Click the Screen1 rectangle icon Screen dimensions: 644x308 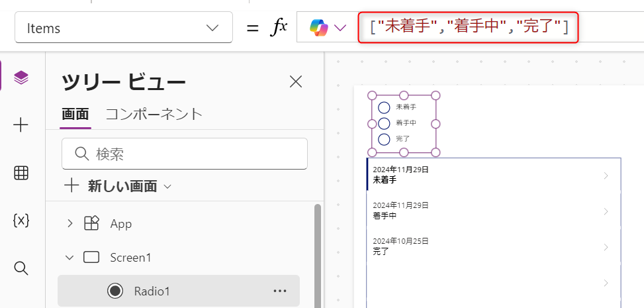(91, 258)
